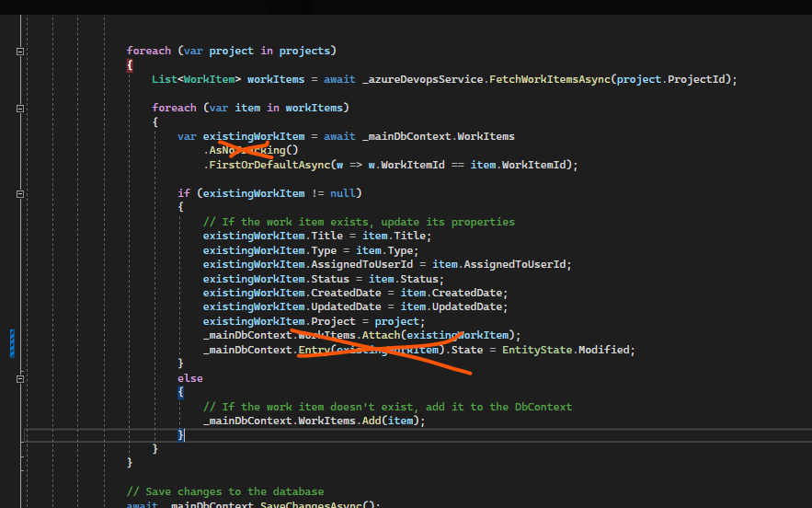Click 'existingWorkItem.Title' assignment line

click(x=317, y=236)
